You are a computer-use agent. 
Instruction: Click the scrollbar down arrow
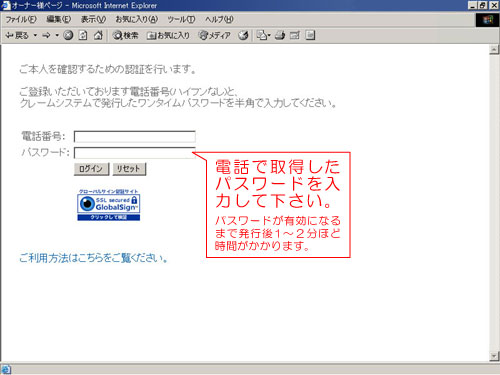pyautogui.click(x=494, y=356)
